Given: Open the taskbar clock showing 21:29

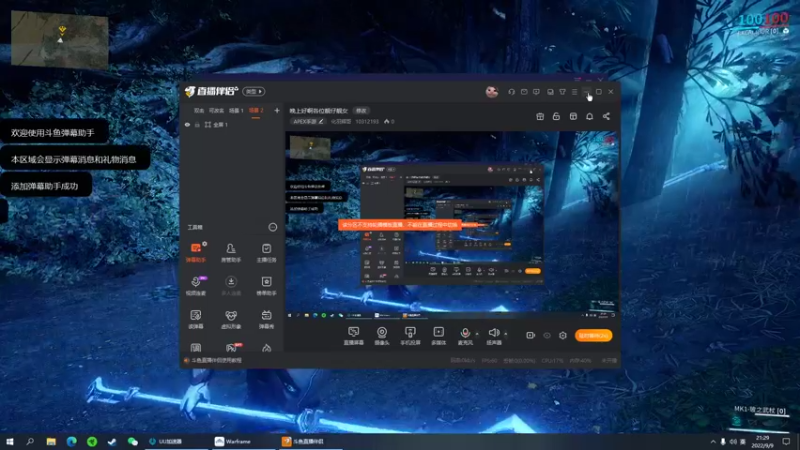Looking at the screenshot, I should click(763, 441).
